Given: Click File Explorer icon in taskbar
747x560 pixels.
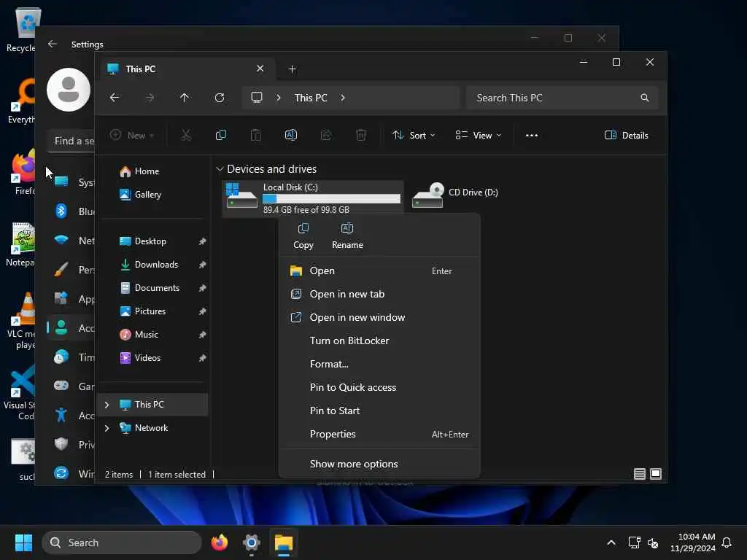Looking at the screenshot, I should [x=284, y=542].
